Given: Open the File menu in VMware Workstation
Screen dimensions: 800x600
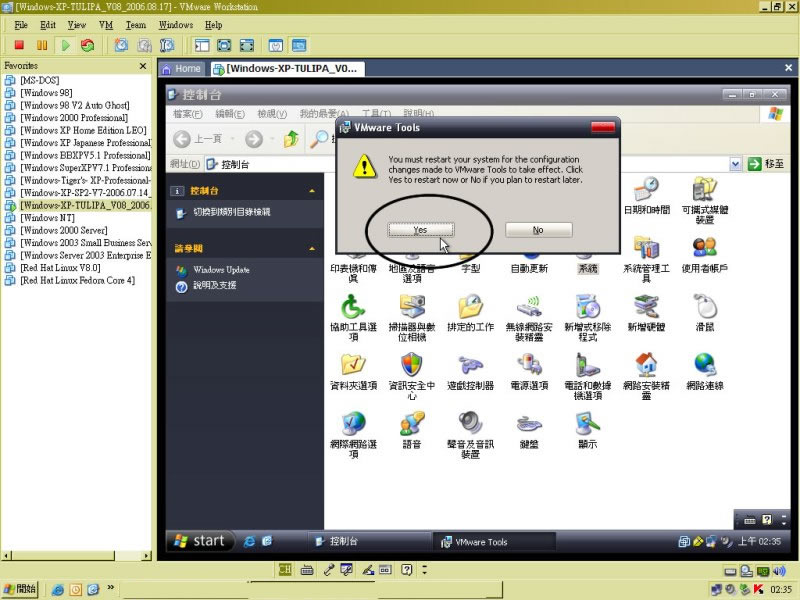Looking at the screenshot, I should pyautogui.click(x=21, y=25).
